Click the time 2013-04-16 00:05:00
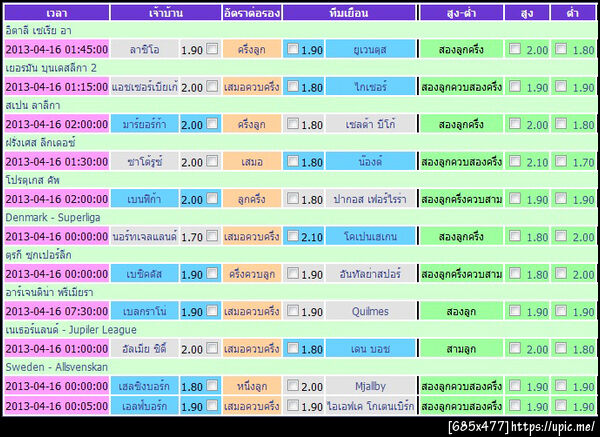 57,406
